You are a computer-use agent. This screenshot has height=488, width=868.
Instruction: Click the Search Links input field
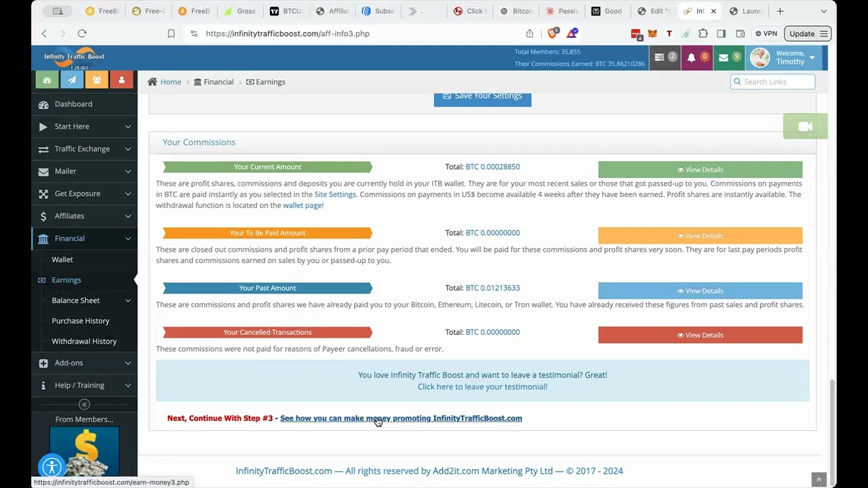(x=772, y=82)
